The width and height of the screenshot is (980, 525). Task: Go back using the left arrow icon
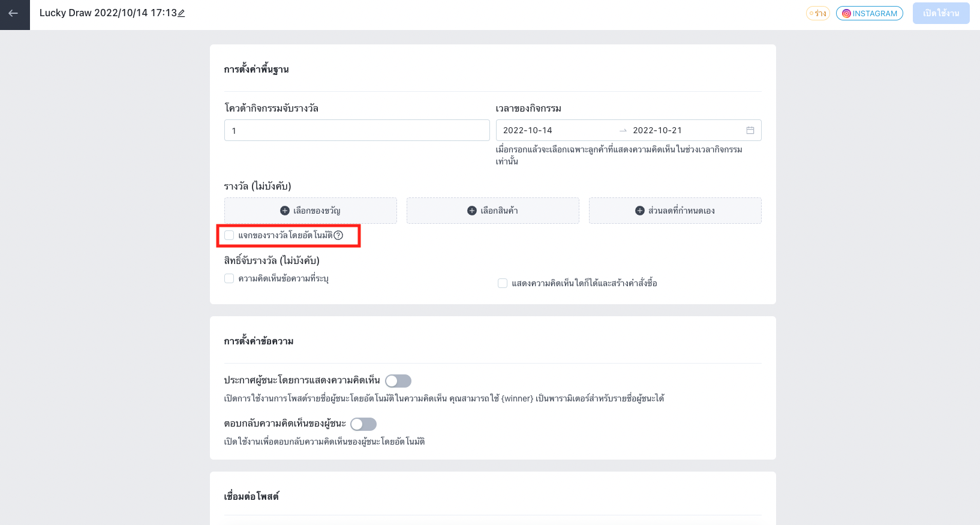click(13, 13)
